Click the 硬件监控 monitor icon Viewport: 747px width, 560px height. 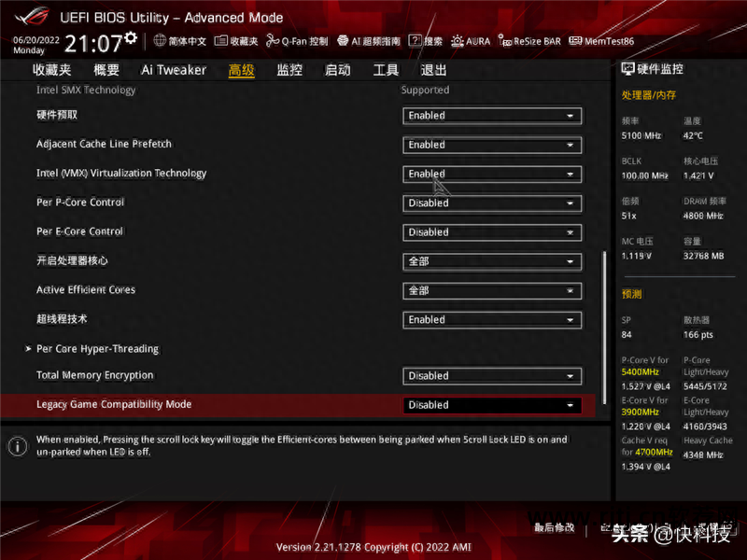click(x=627, y=69)
